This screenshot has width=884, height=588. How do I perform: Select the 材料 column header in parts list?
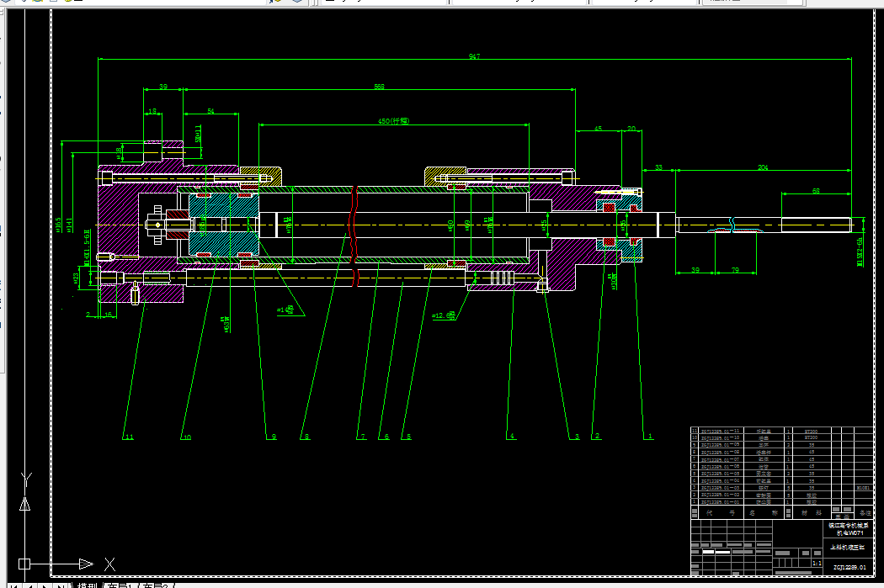pyautogui.click(x=812, y=513)
